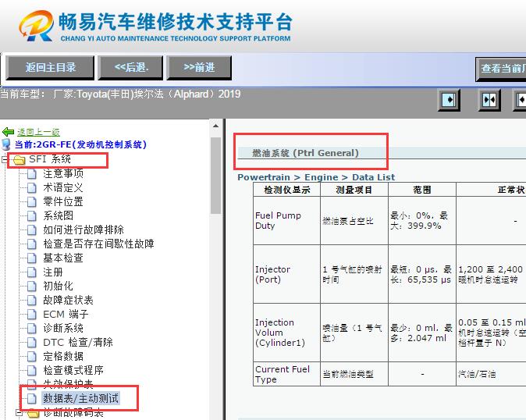Go forward with the >>前进 button
Viewport: 526px width, 420px height.
[199, 68]
